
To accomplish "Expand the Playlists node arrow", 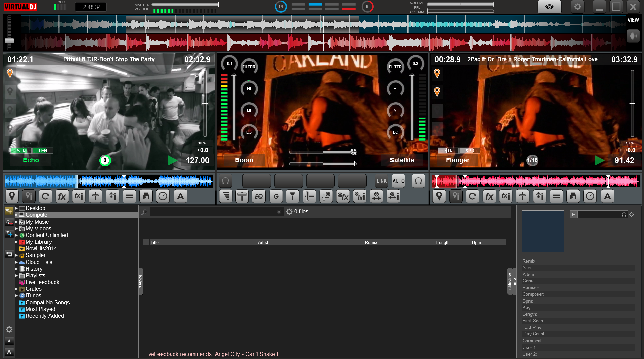I will click(x=16, y=276).
